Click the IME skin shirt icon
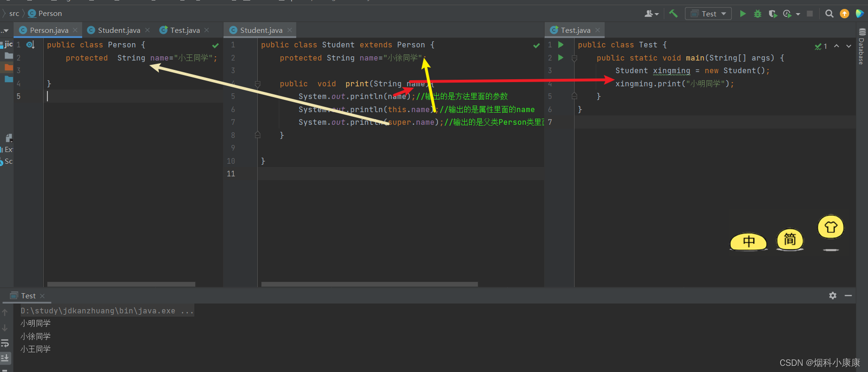 pyautogui.click(x=831, y=228)
